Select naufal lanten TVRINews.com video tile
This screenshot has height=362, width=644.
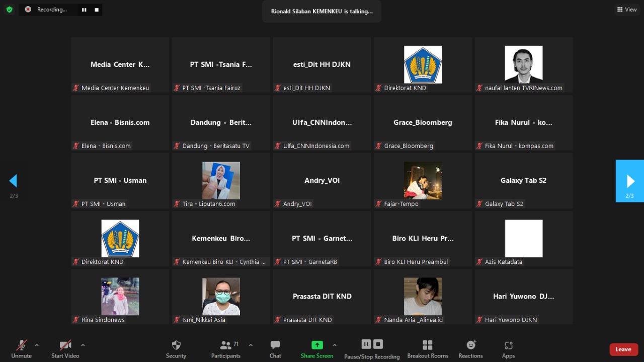click(x=523, y=64)
